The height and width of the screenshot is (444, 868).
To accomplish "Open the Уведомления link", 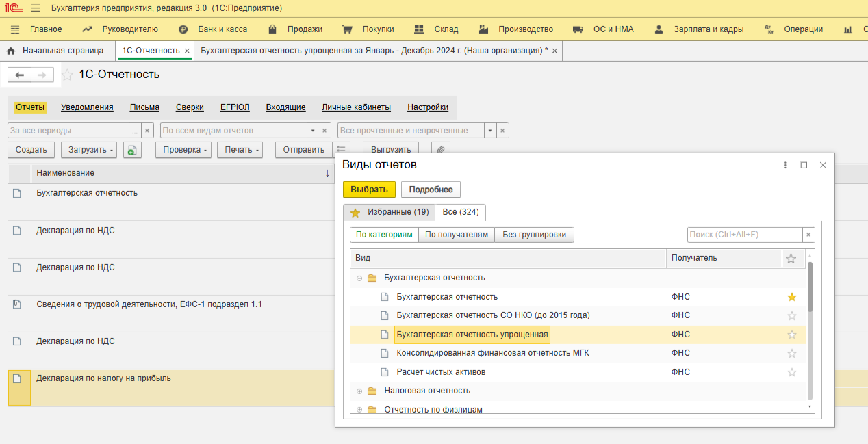I will (x=87, y=107).
